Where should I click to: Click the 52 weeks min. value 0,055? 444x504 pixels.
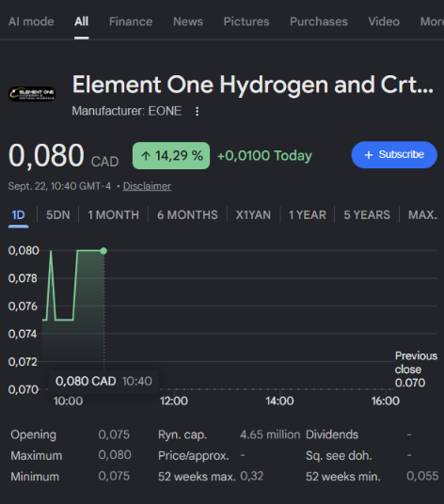422,476
